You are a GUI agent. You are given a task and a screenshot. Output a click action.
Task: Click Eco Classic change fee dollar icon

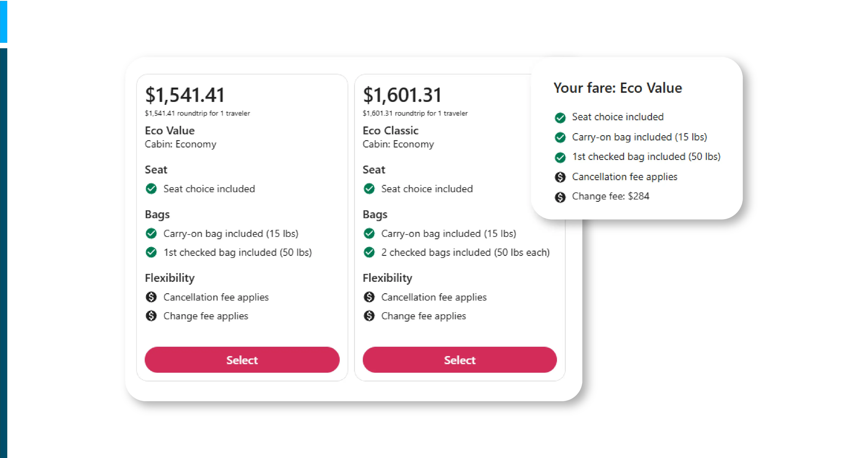pos(369,316)
